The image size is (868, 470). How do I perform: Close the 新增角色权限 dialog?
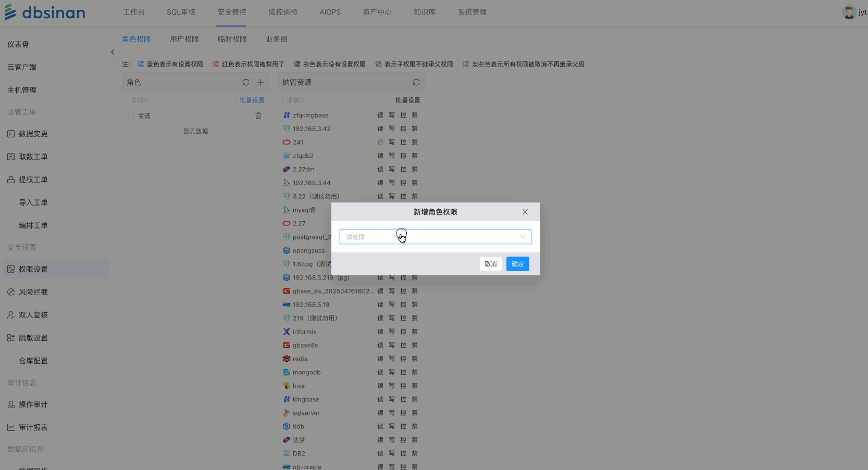(525, 212)
